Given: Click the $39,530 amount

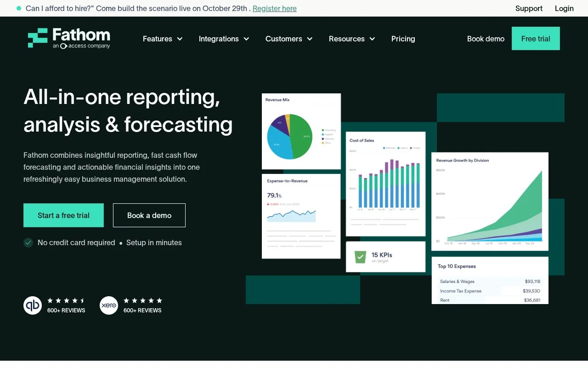Looking at the screenshot, I should 531,291.
